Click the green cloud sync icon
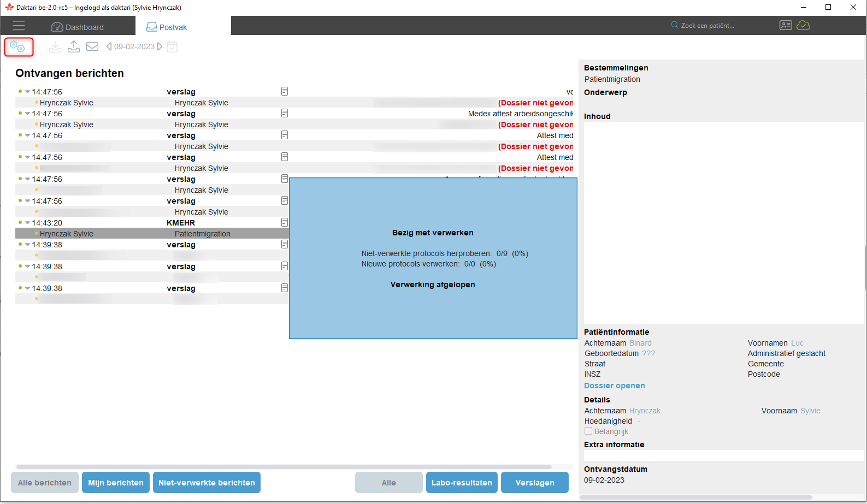867x504 pixels. [x=803, y=25]
